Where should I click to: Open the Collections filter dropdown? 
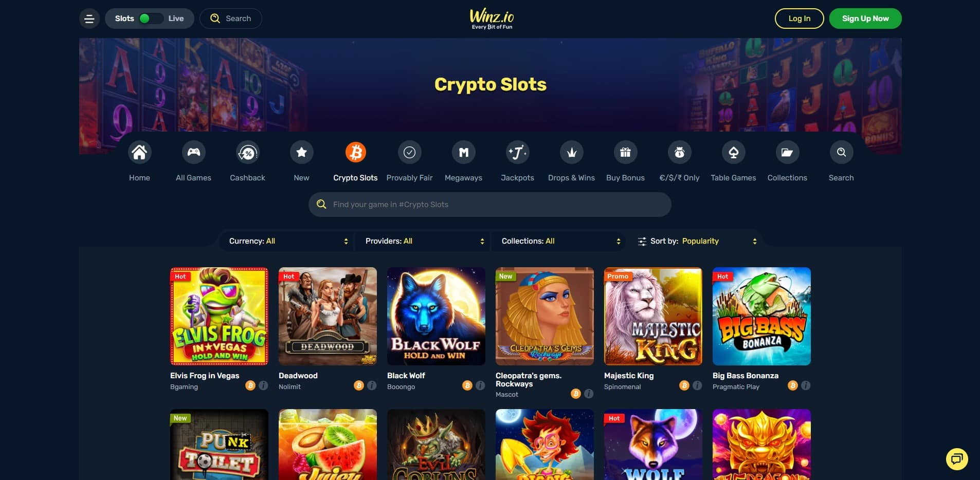click(559, 241)
